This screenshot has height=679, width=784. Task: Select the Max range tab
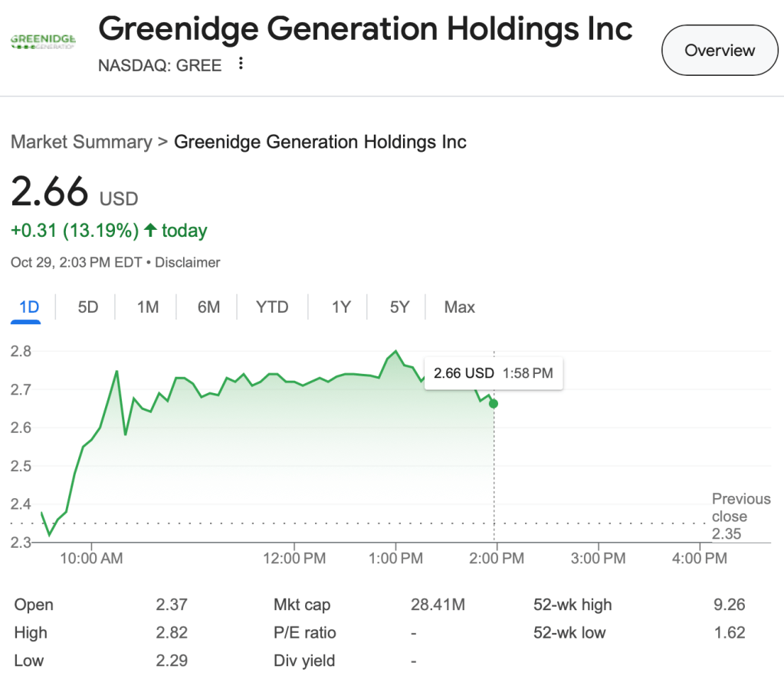pos(460,307)
